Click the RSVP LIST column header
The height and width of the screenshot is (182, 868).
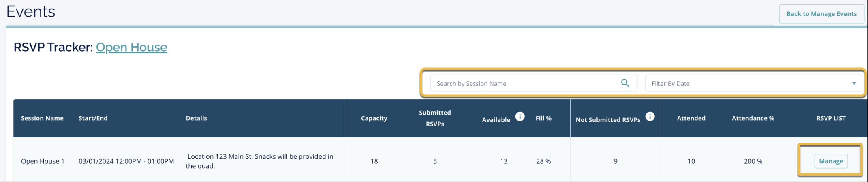click(x=831, y=118)
